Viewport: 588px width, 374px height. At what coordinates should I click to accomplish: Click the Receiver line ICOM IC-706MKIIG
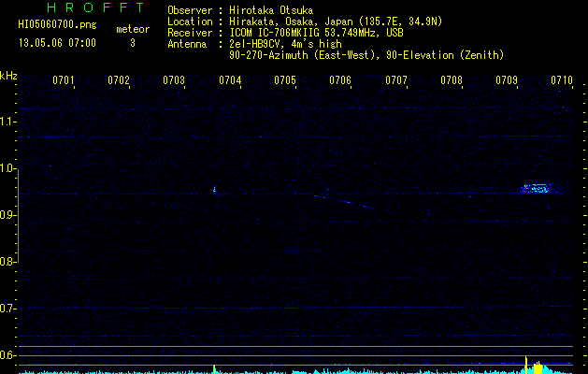pyautogui.click(x=285, y=33)
